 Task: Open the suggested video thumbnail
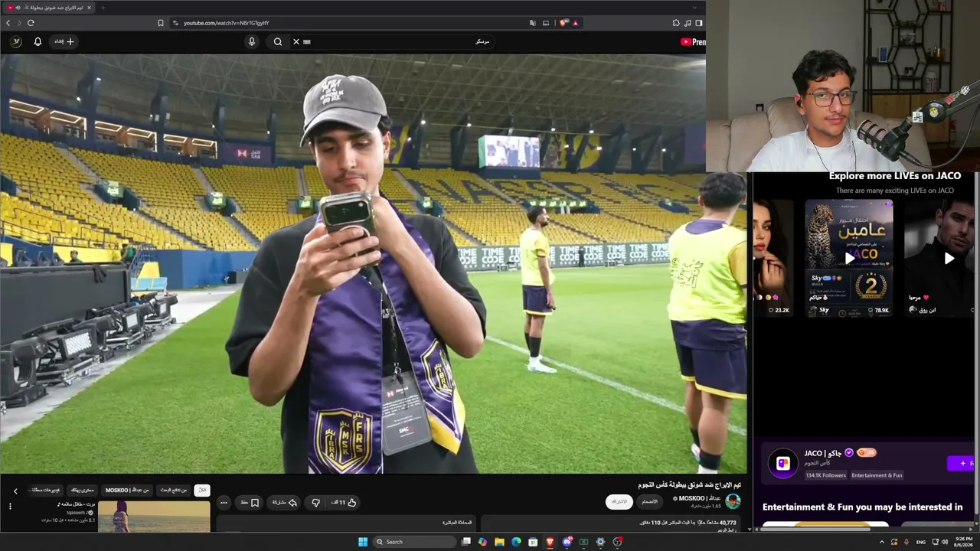(154, 517)
